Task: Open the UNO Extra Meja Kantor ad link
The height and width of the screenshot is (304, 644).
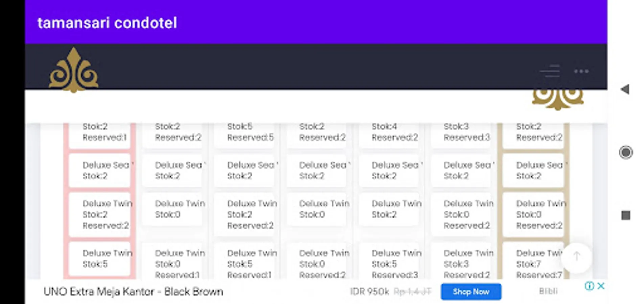Action: tap(133, 292)
